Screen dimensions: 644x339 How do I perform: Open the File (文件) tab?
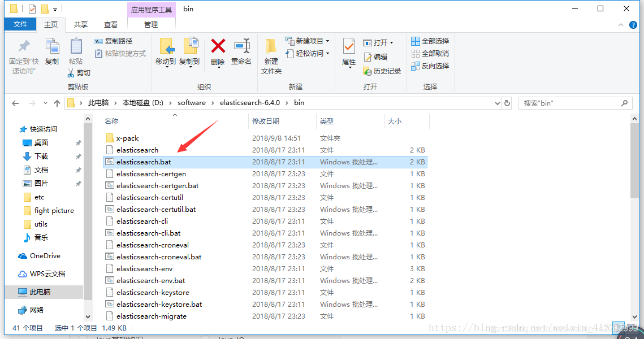tap(20, 24)
